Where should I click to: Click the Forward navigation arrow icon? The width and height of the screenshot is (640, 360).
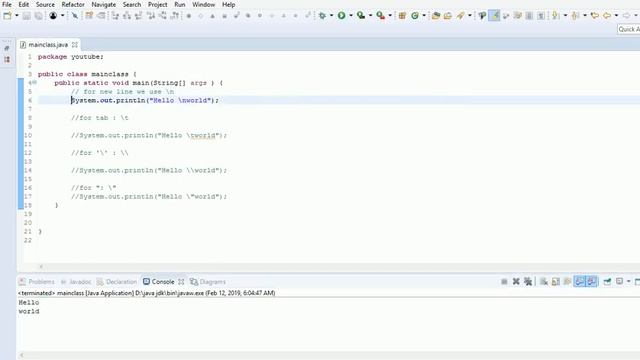pos(626,16)
